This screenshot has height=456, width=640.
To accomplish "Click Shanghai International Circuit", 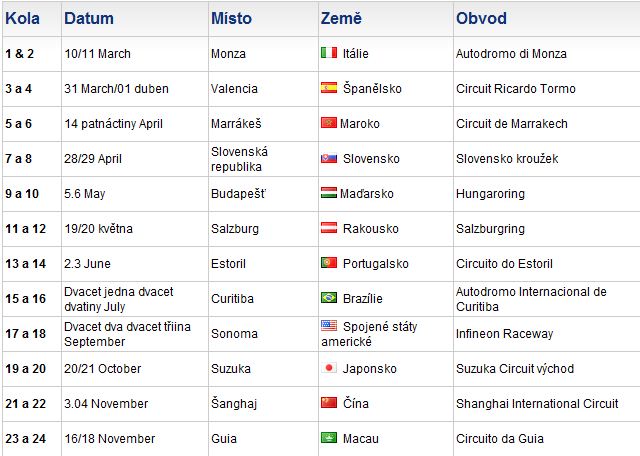I will (x=537, y=403).
